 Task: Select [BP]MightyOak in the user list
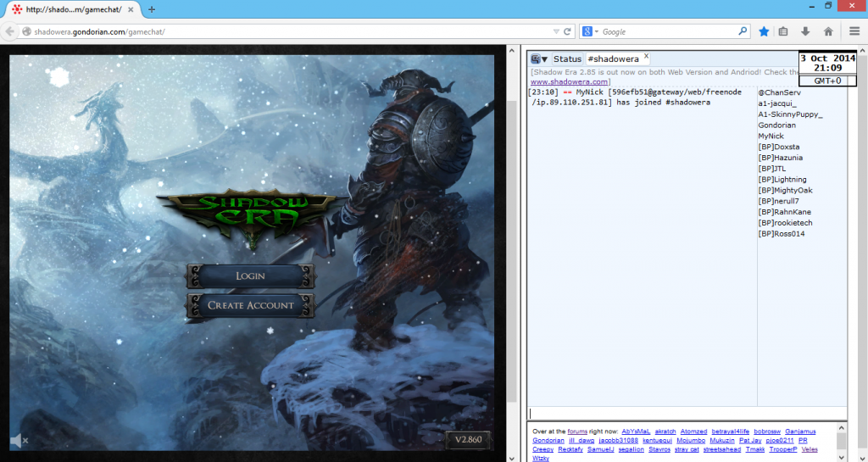point(786,191)
